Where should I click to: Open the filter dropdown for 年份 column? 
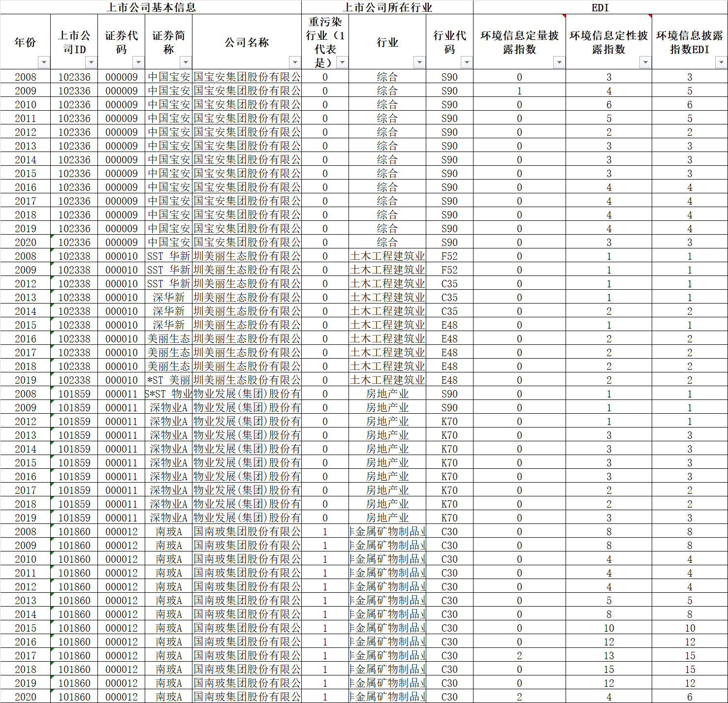(44, 62)
